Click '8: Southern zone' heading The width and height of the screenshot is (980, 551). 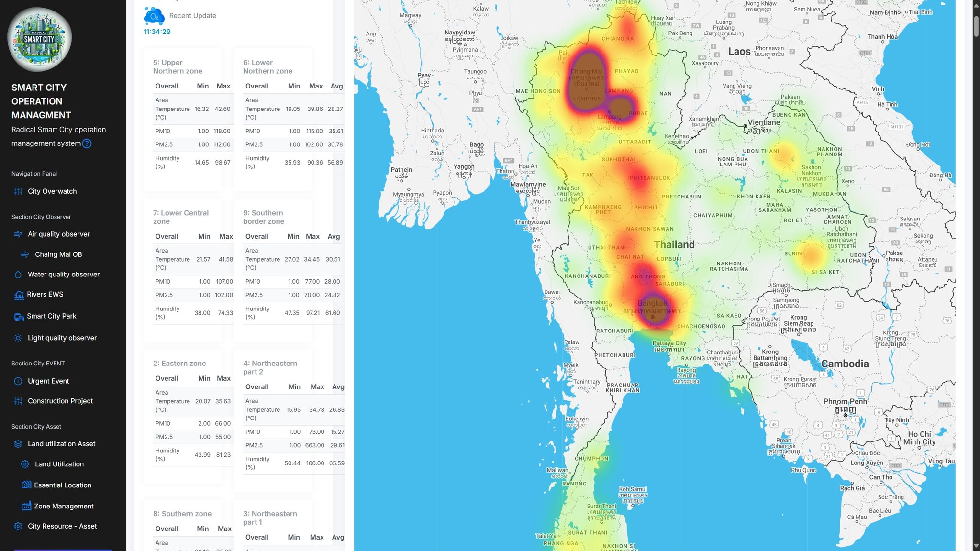(182, 514)
